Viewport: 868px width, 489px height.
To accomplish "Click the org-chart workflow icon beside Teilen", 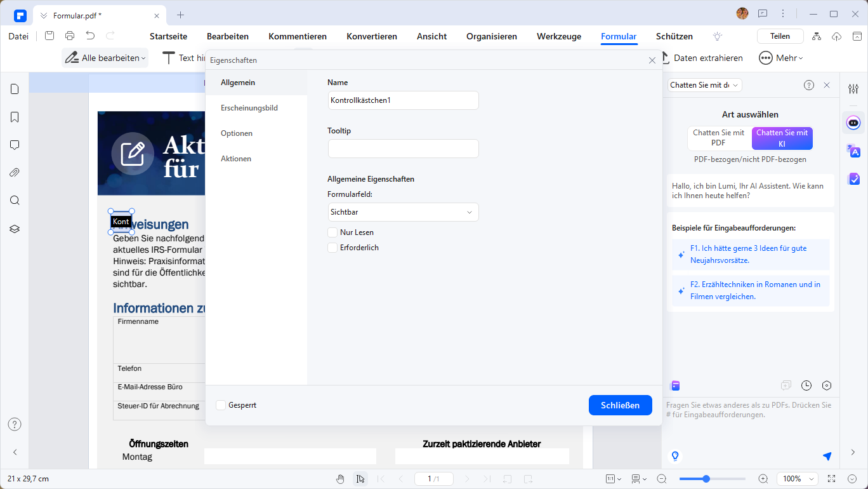I will (x=817, y=36).
